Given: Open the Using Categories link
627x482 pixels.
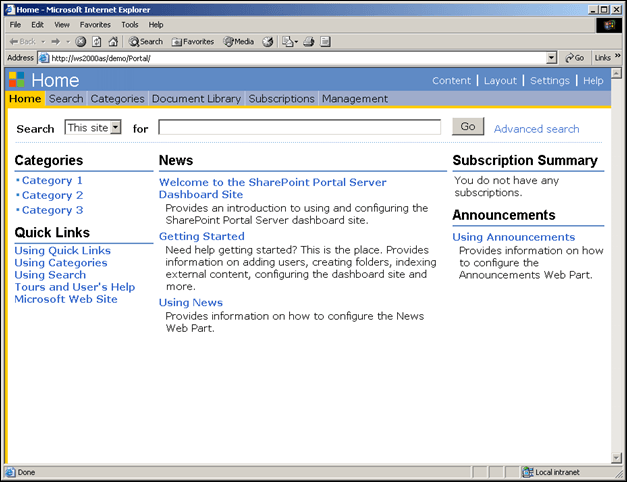Looking at the screenshot, I should 61,263.
